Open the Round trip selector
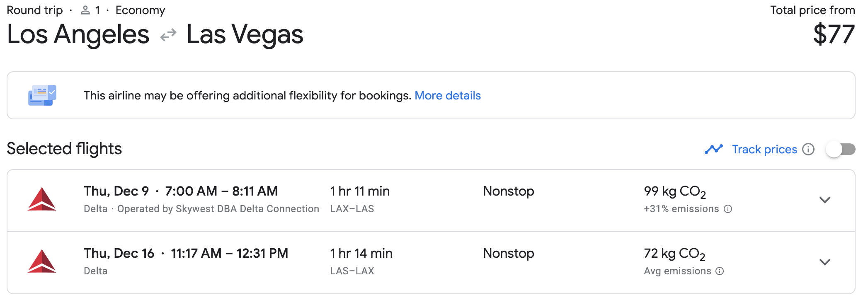This screenshot has width=868, height=300. [x=35, y=10]
